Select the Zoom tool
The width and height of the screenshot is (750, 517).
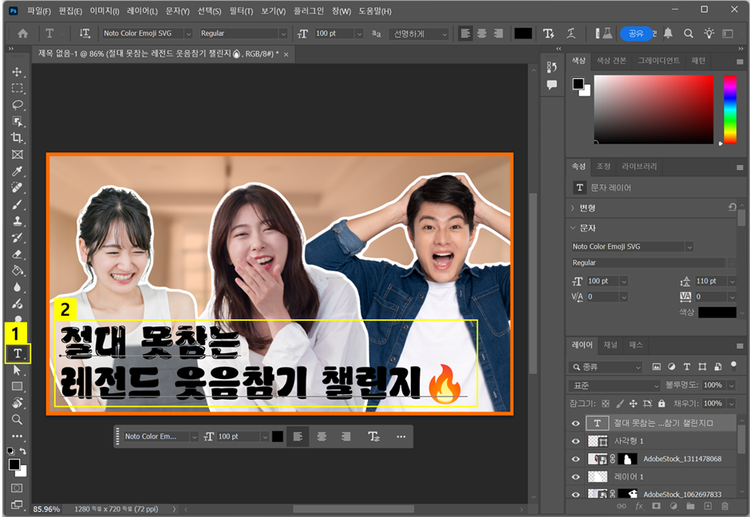17,419
